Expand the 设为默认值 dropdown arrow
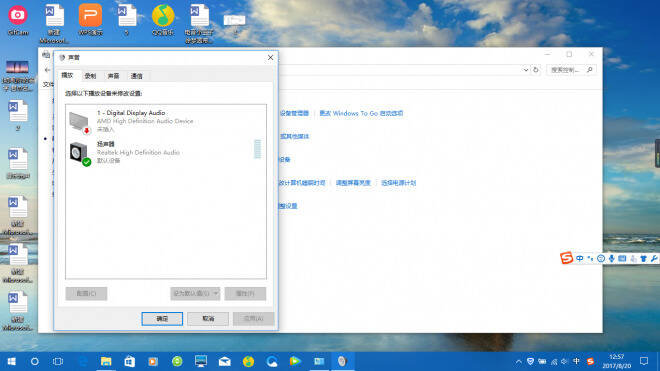 point(216,294)
